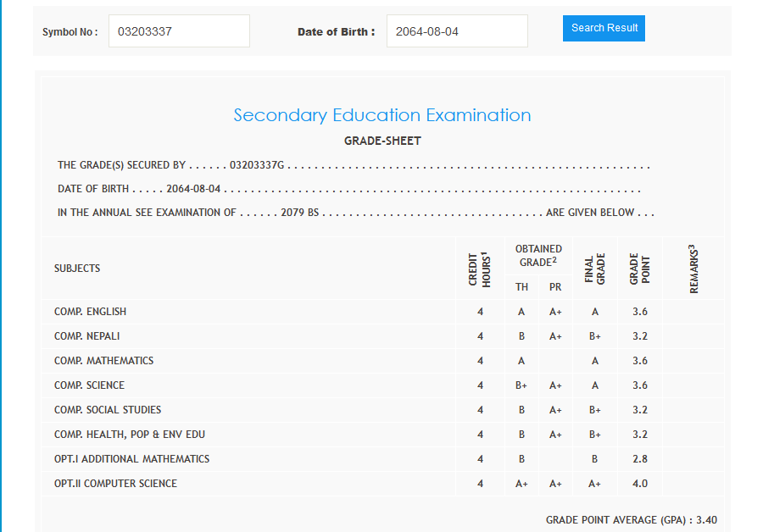Select the COMP. ENGLISH subject cell

pyautogui.click(x=90, y=312)
